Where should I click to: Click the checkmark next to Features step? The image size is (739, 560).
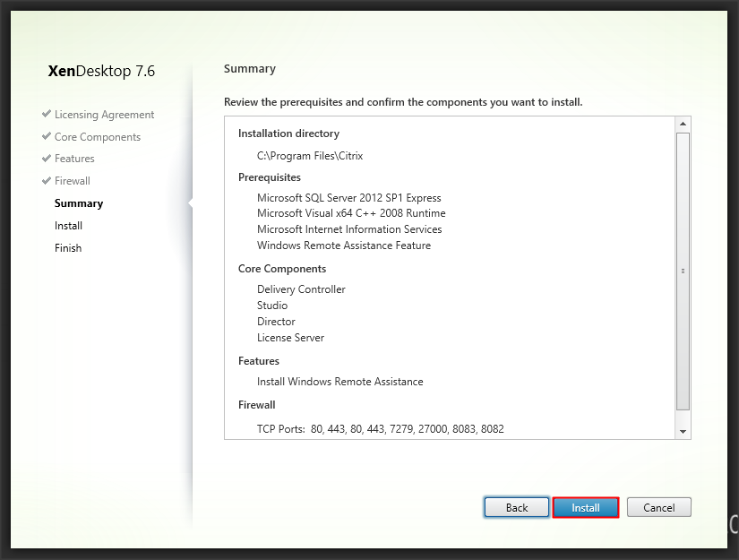46,159
